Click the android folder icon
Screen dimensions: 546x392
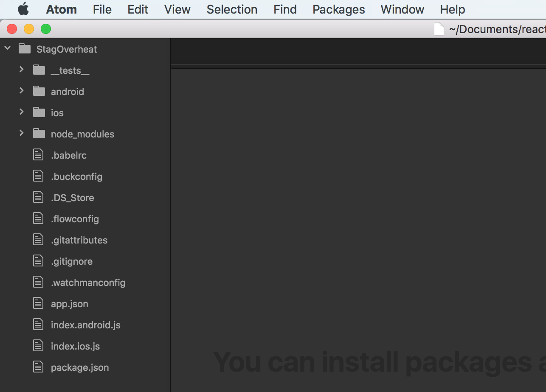point(39,91)
